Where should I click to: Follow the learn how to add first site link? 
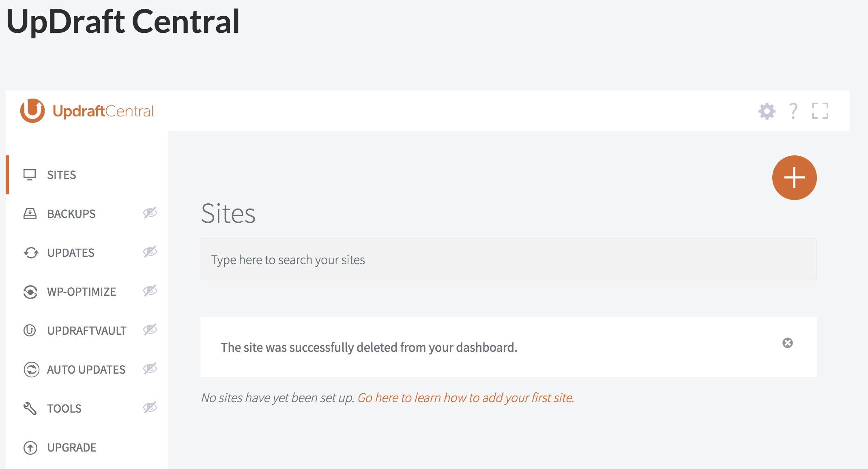click(x=466, y=398)
